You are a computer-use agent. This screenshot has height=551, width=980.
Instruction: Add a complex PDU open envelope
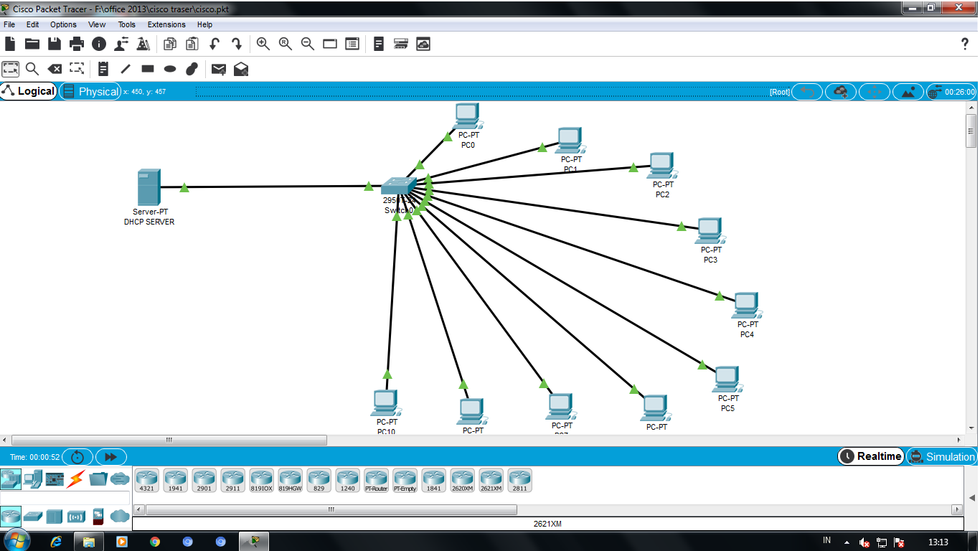(x=241, y=69)
